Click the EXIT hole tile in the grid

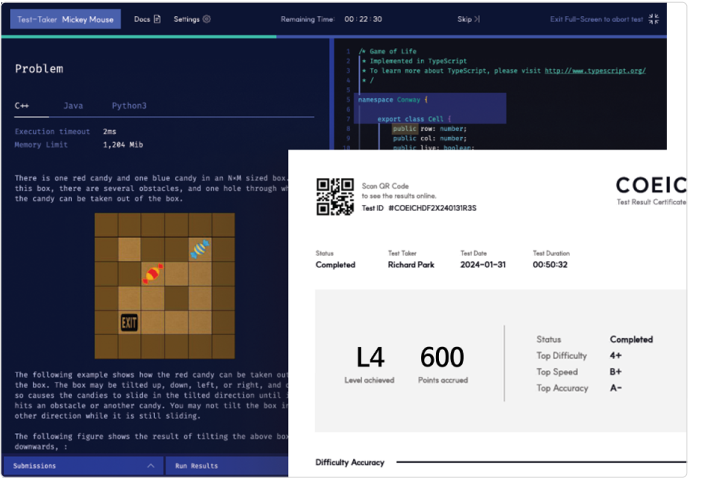[x=129, y=322]
